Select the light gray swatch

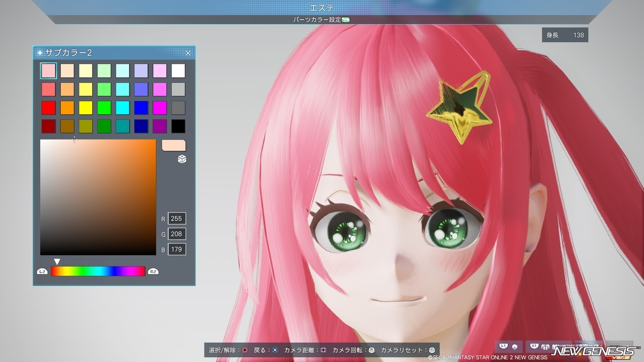pos(178,89)
